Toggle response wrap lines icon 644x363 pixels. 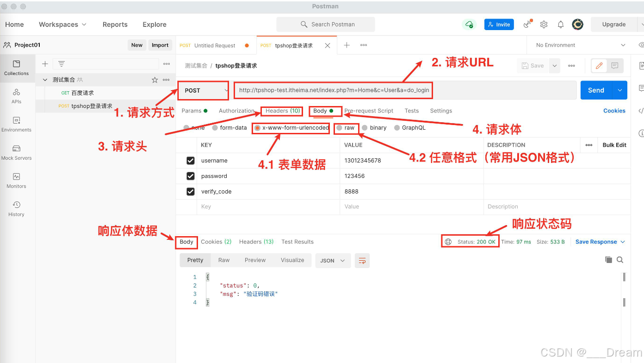362,260
